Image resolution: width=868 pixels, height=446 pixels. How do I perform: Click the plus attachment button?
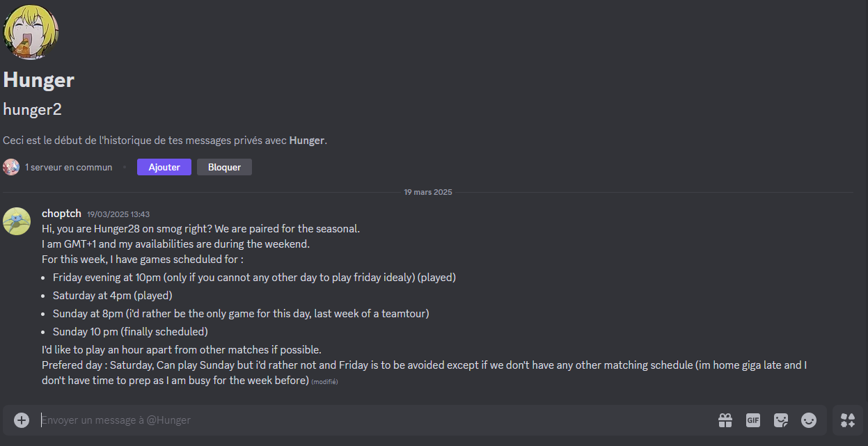22,420
